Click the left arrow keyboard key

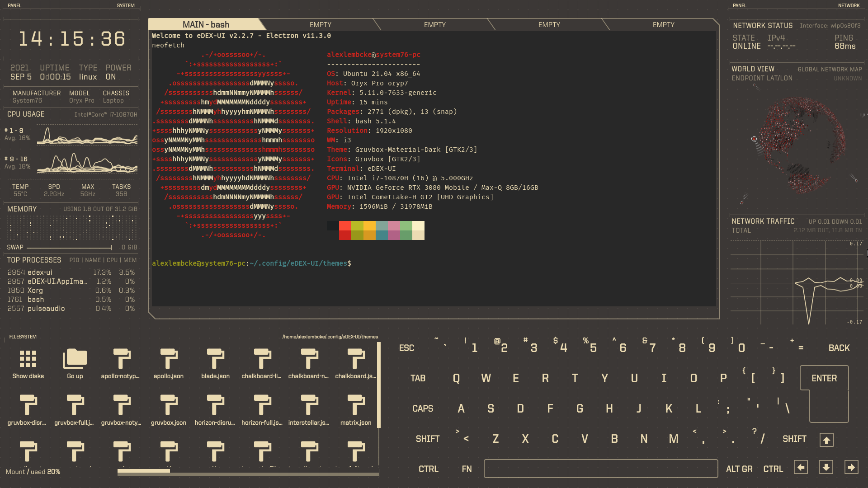[801, 467]
